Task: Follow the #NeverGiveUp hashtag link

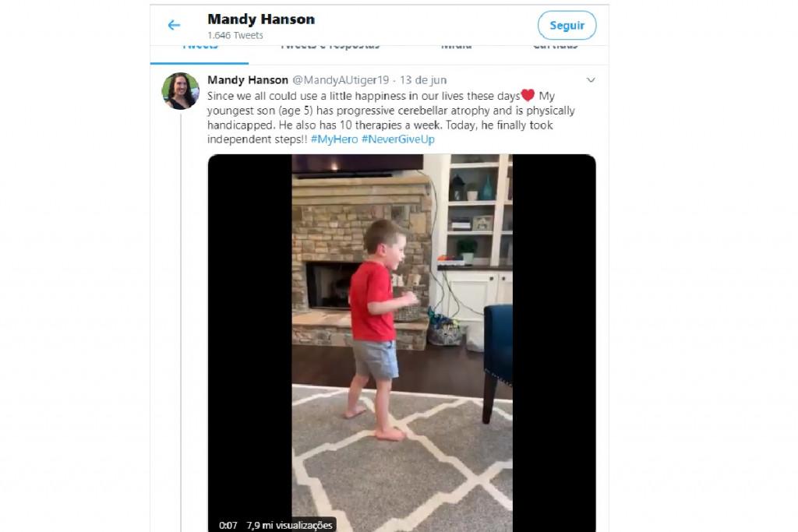Action: tap(397, 139)
